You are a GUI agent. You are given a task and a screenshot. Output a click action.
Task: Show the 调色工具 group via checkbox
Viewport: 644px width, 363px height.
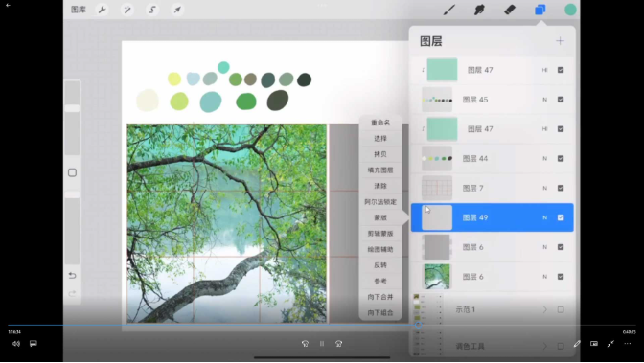[561, 346]
